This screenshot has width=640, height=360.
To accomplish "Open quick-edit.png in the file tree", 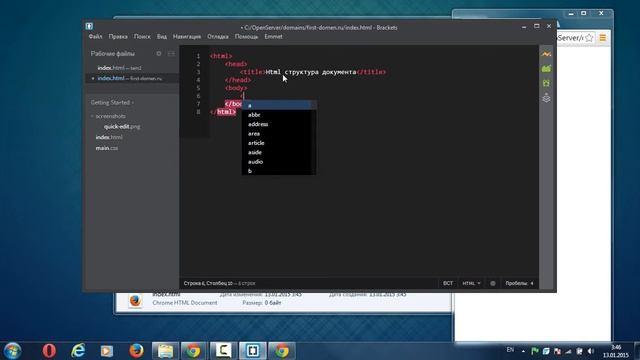I will pyautogui.click(x=122, y=127).
